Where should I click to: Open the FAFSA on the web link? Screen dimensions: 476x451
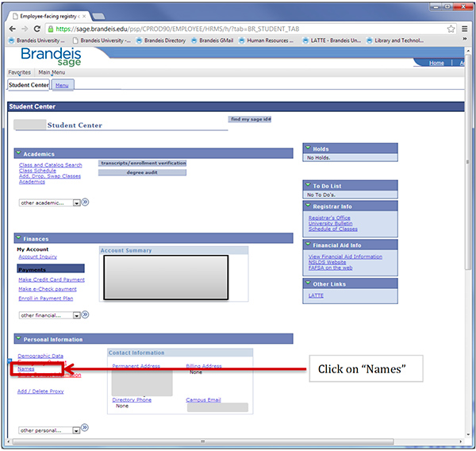[331, 268]
